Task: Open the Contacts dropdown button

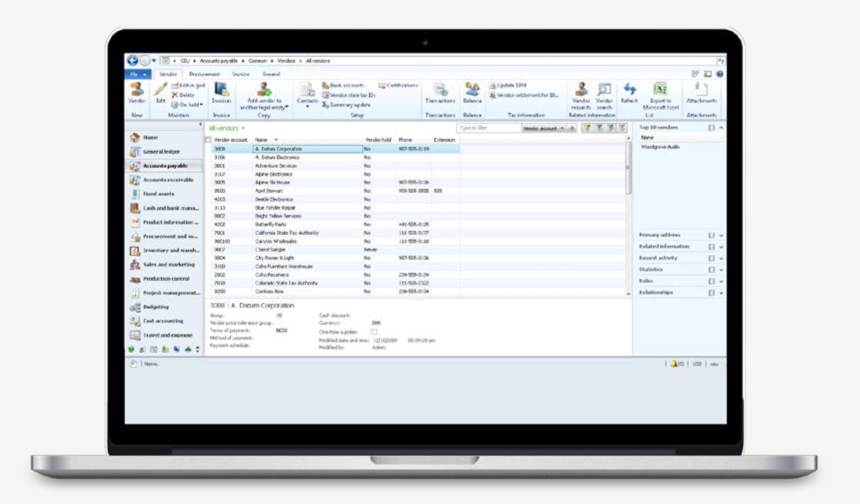Action: point(307,95)
